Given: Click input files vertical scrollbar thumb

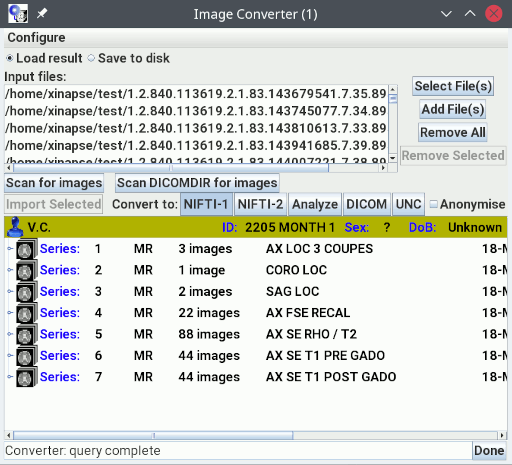Looking at the screenshot, I should tap(393, 99).
